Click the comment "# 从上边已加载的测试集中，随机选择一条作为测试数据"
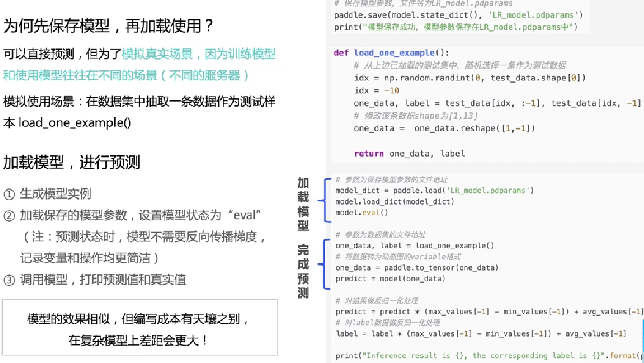 (x=460, y=65)
